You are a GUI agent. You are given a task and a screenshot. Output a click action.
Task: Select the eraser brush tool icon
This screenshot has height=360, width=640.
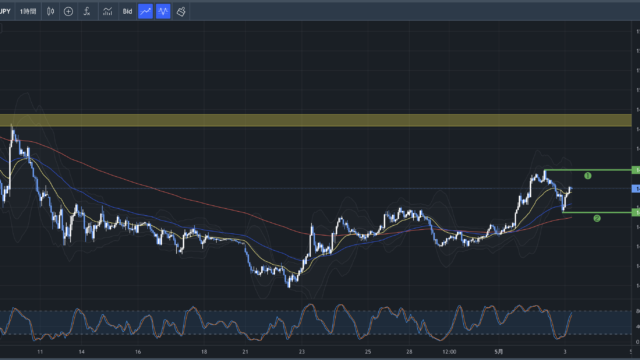click(181, 11)
